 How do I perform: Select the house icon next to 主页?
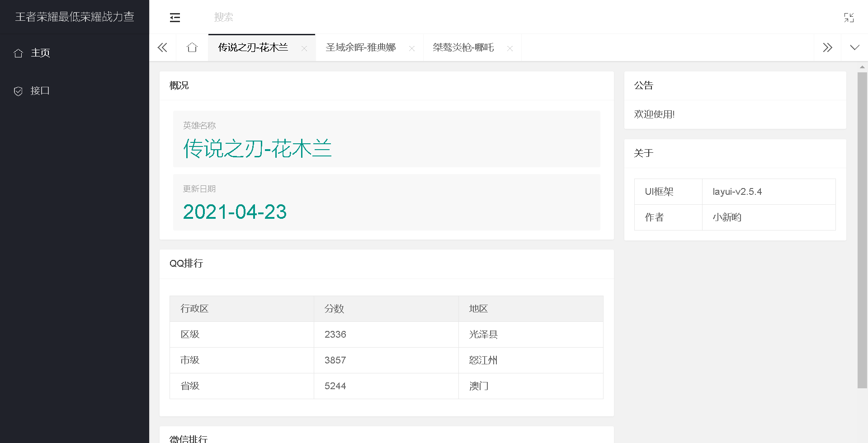[19, 53]
